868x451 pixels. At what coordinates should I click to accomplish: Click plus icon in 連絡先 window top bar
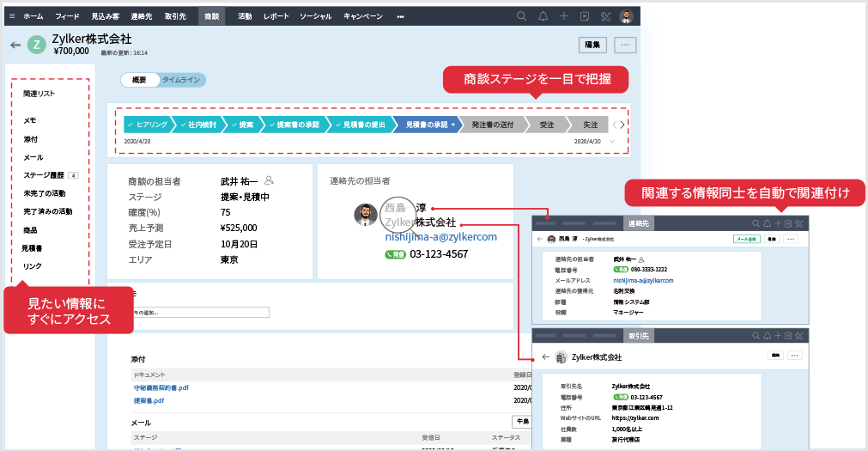778,223
